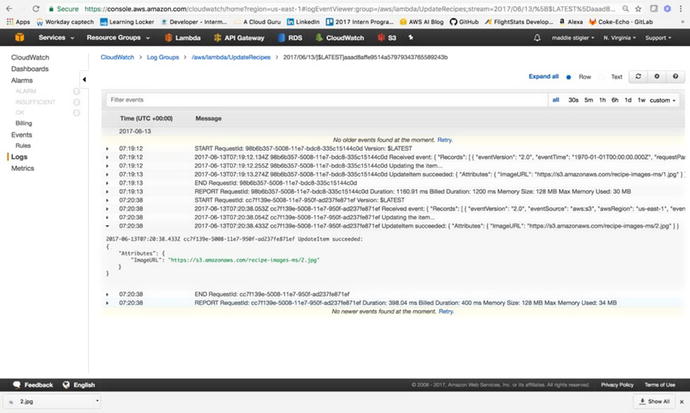The width and height of the screenshot is (690, 413).
Task: Go to Dashboards in sidebar
Action: (x=30, y=69)
